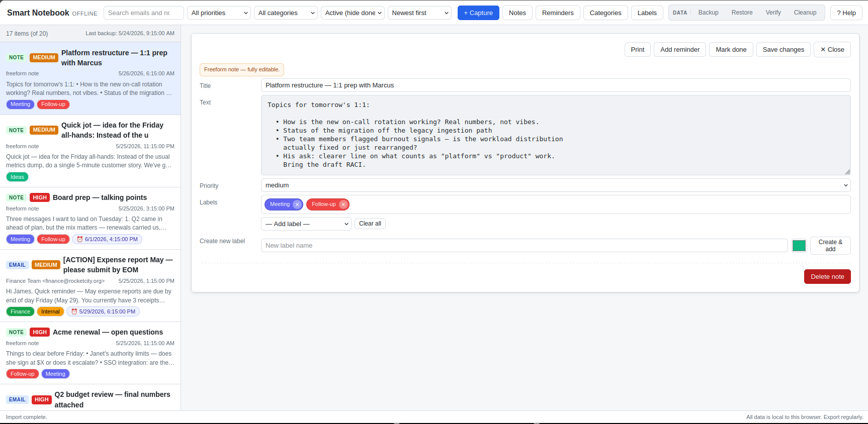Click Meeting label on Acme renewal note
This screenshot has width=868, height=424.
(x=55, y=374)
